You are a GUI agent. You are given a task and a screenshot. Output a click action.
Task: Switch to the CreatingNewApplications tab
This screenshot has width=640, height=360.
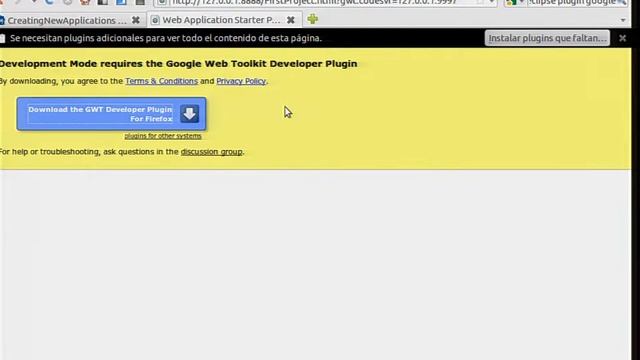[x=67, y=20]
